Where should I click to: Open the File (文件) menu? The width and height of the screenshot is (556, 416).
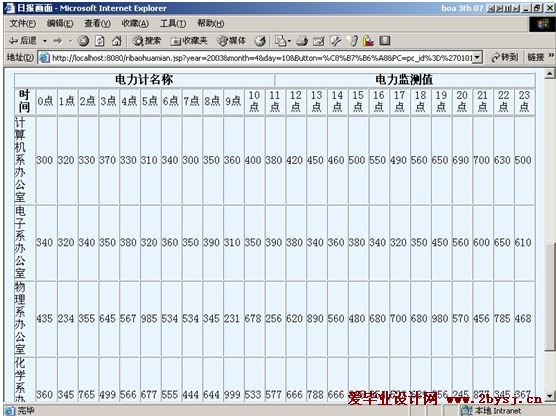(23, 23)
